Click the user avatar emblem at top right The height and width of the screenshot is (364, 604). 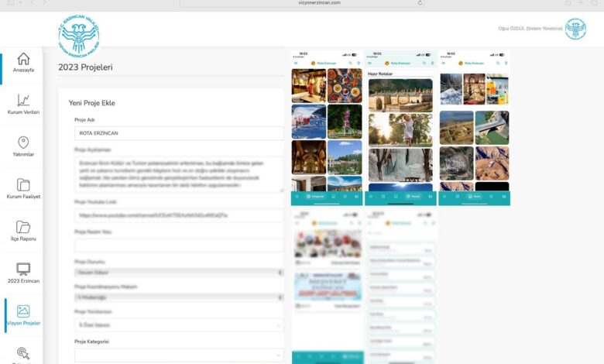click(x=575, y=29)
